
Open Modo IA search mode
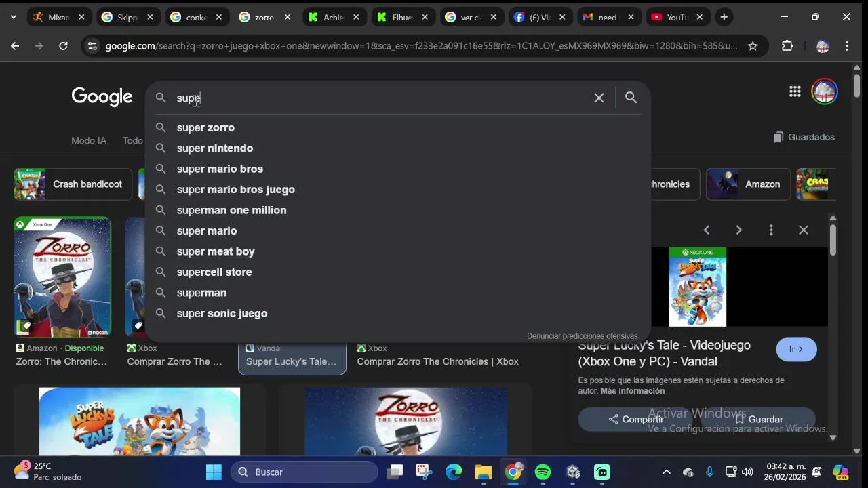pos(89,140)
